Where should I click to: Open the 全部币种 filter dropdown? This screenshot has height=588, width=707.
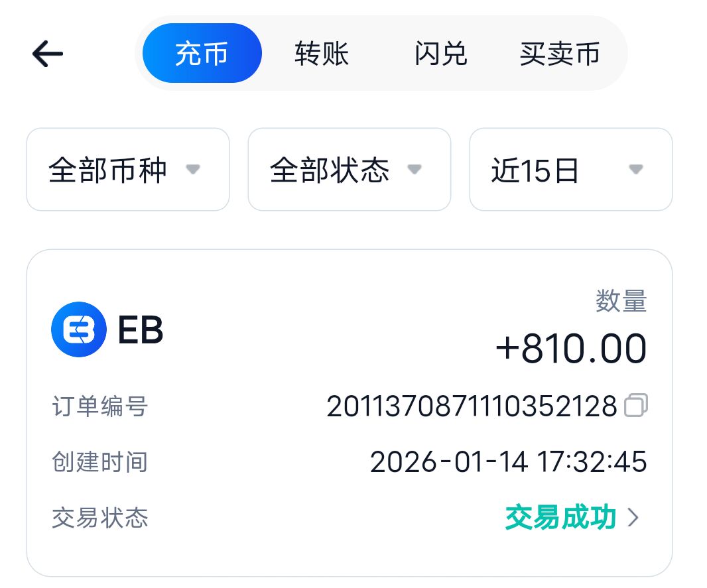pos(127,170)
